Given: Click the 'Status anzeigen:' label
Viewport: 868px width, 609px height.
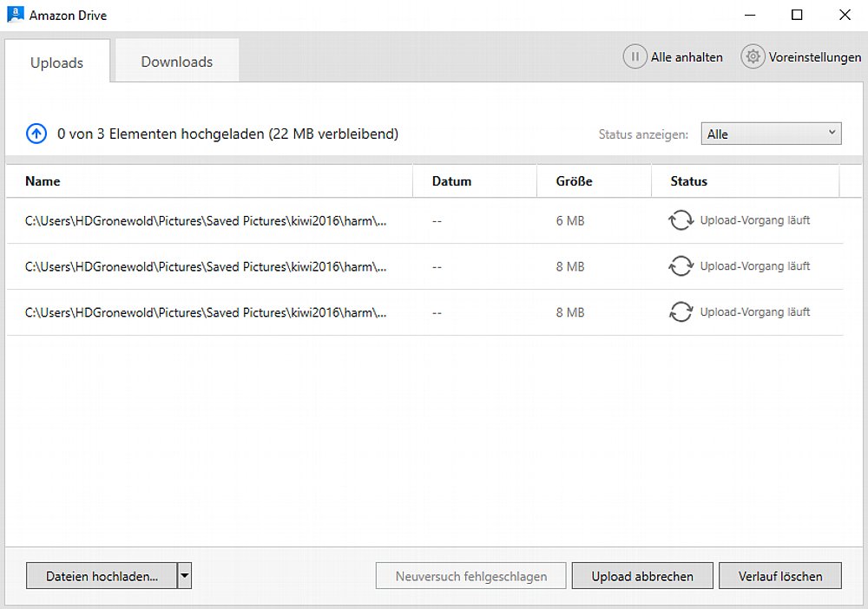Looking at the screenshot, I should pos(643,134).
